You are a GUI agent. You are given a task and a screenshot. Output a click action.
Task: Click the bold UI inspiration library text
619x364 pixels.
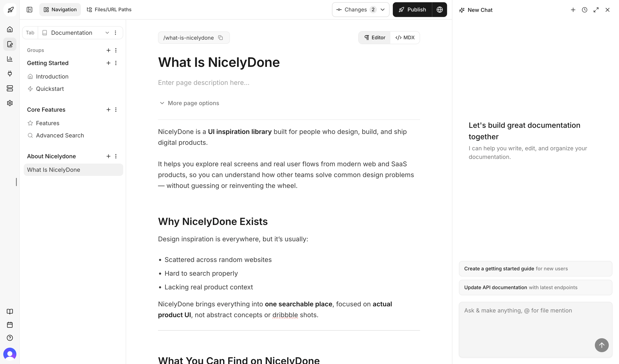coord(240,132)
